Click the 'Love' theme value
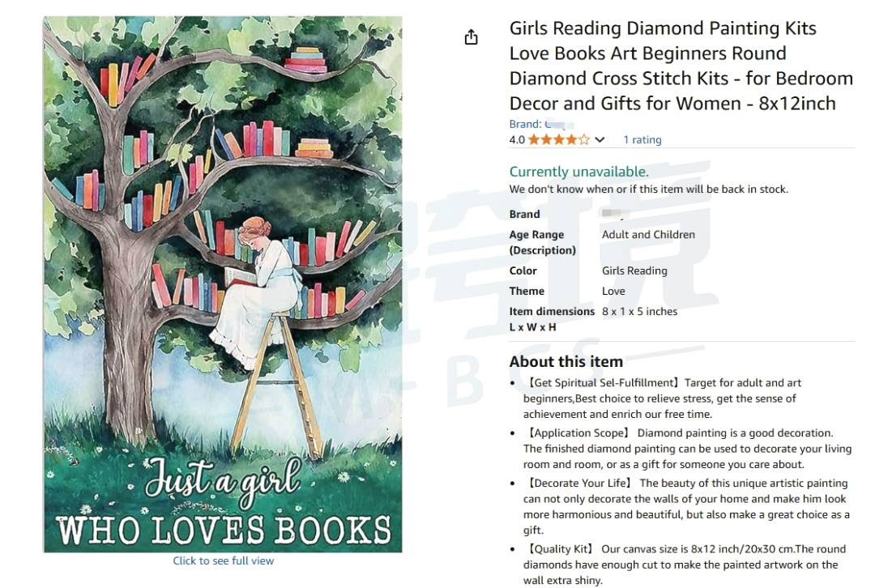The width and height of the screenshot is (875, 588). 613,291
